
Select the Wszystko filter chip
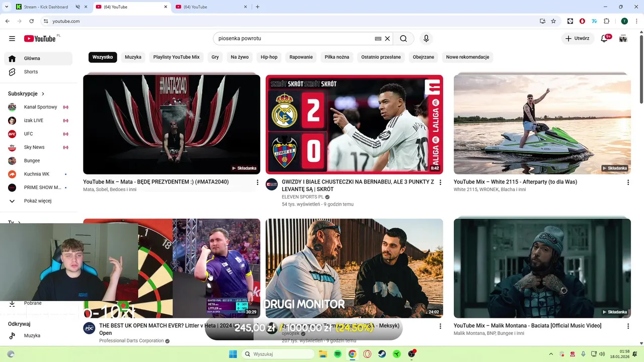click(x=103, y=57)
